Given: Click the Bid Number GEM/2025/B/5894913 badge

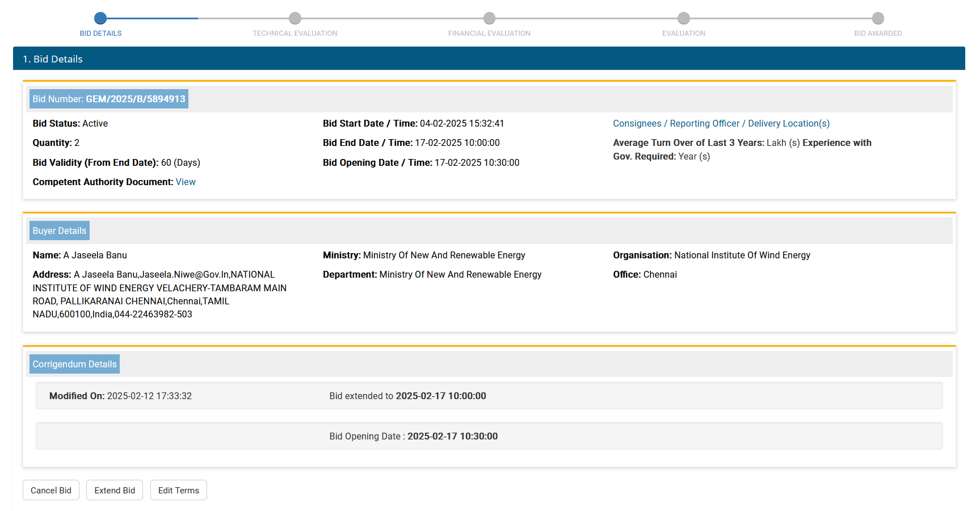Looking at the screenshot, I should tap(109, 99).
